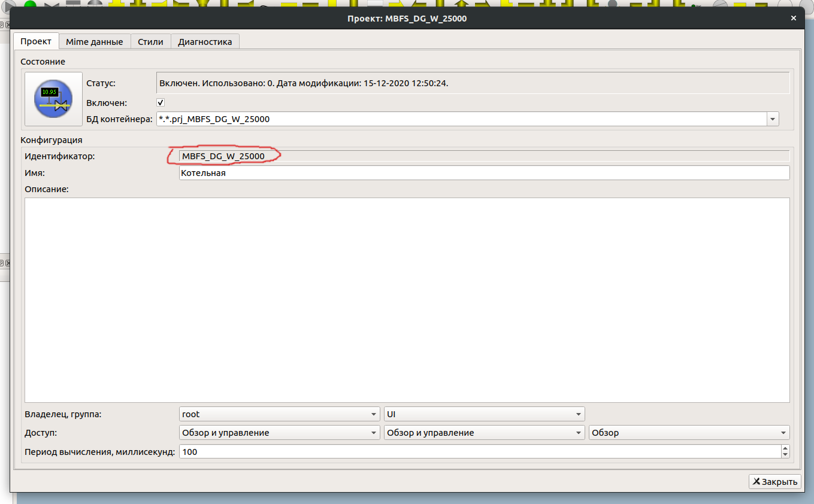Expand the middle Доступ access dropdown
Viewport: 814px width, 504px height.
pyautogui.click(x=484, y=433)
